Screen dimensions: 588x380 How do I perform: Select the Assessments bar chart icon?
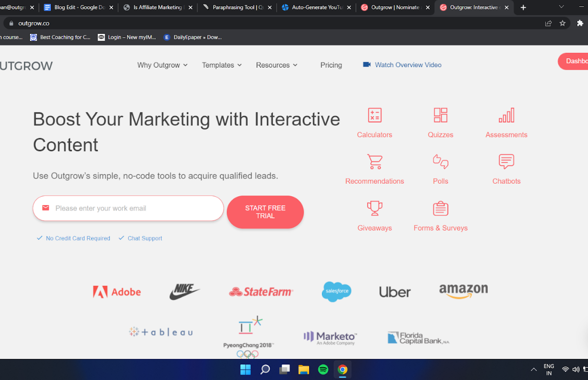[x=506, y=116]
